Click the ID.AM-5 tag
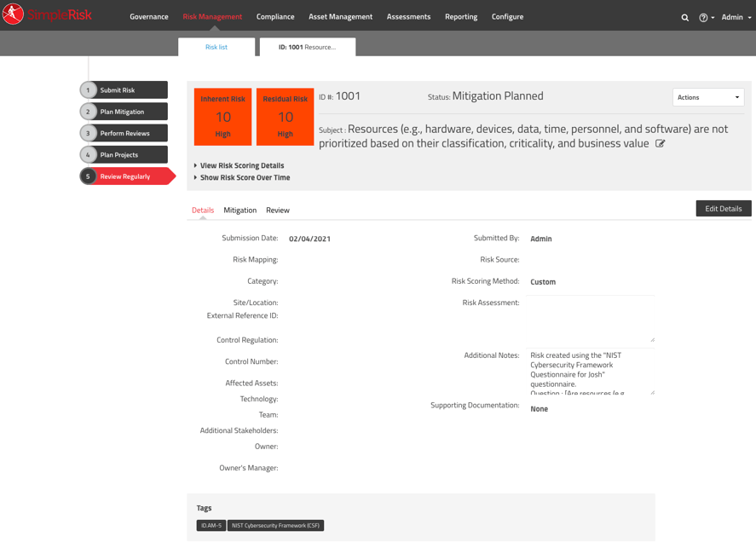This screenshot has width=756, height=548. tap(210, 525)
